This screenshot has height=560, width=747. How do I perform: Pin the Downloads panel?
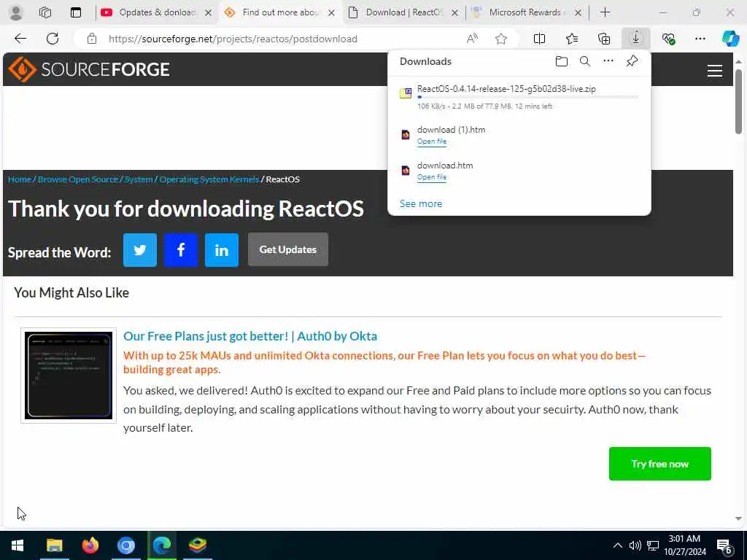point(632,61)
